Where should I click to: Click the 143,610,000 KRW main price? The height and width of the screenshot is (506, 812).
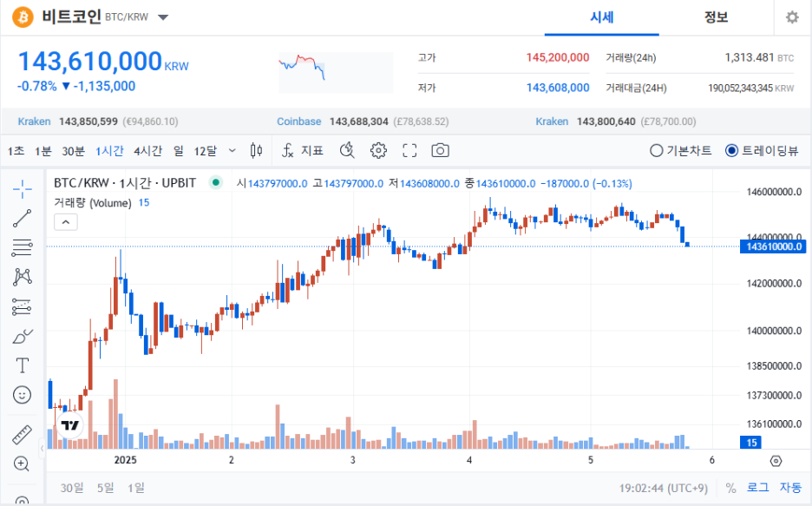(x=103, y=62)
